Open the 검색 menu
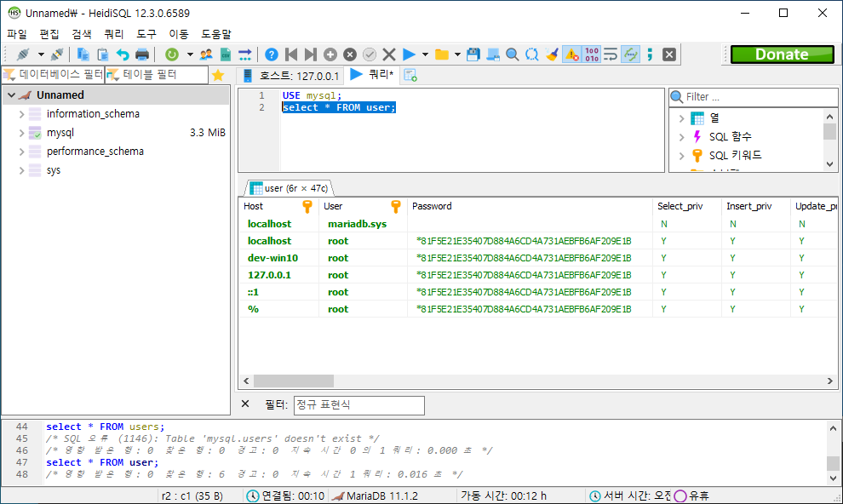Screen dimensions: 843x504 (x=82, y=34)
